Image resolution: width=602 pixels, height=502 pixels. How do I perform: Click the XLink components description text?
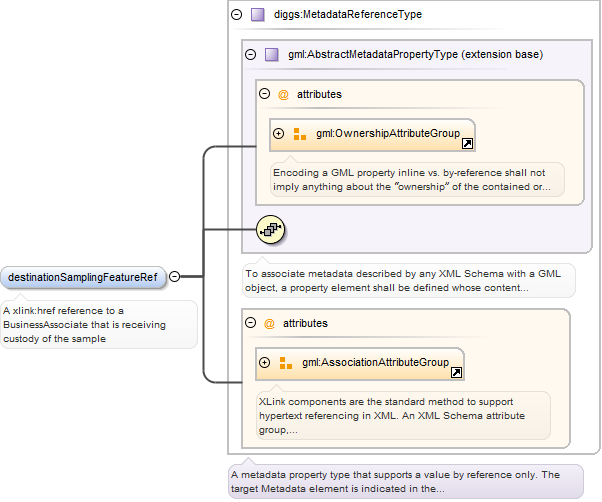[x=397, y=414]
